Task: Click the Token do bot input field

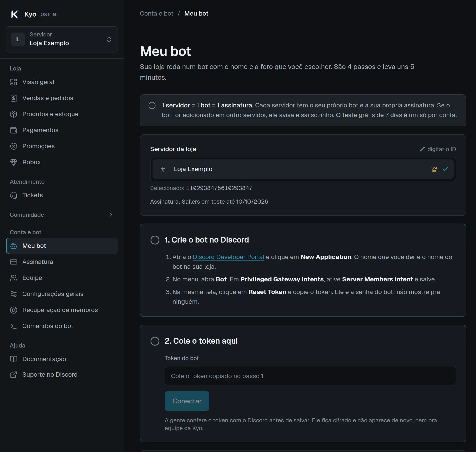Action: pos(310,376)
